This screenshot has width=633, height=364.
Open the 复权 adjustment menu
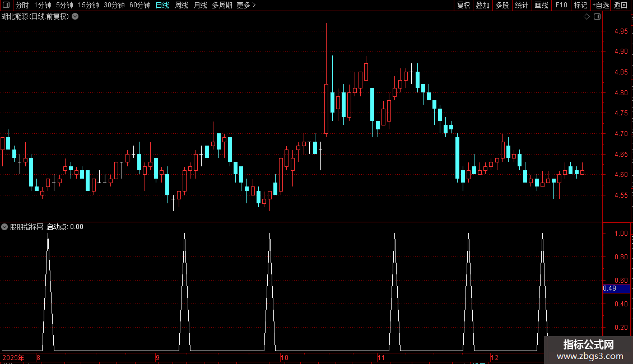point(463,5)
